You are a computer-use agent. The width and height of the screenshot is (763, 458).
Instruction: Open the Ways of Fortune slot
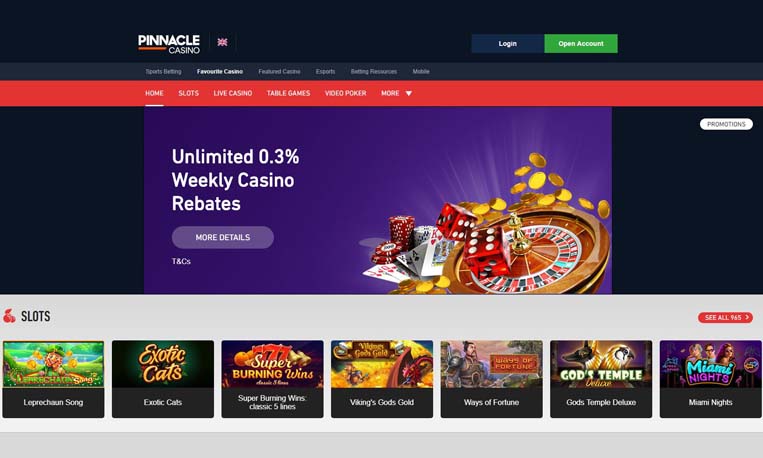click(x=491, y=379)
